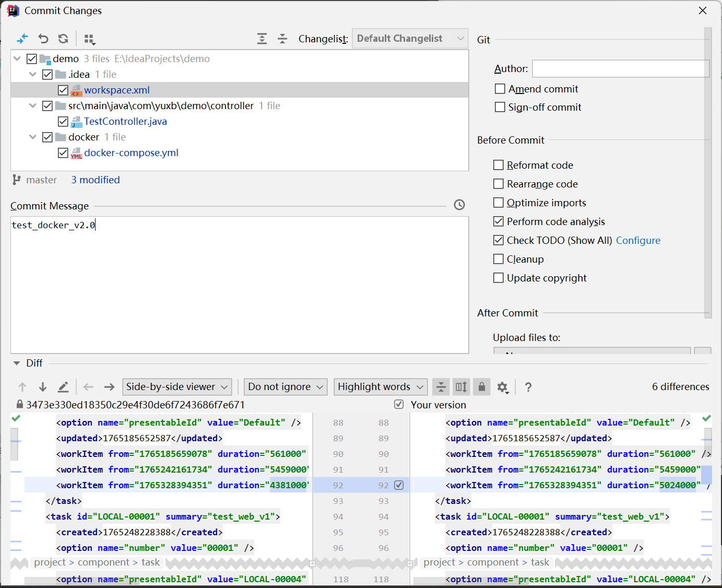Toggle line 92 change inclusion checkbox

coord(399,485)
